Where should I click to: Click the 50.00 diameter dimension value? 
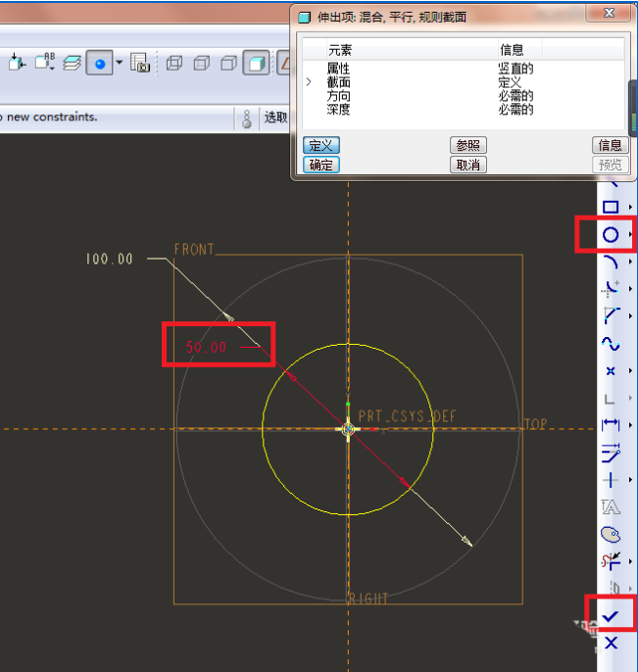point(206,347)
